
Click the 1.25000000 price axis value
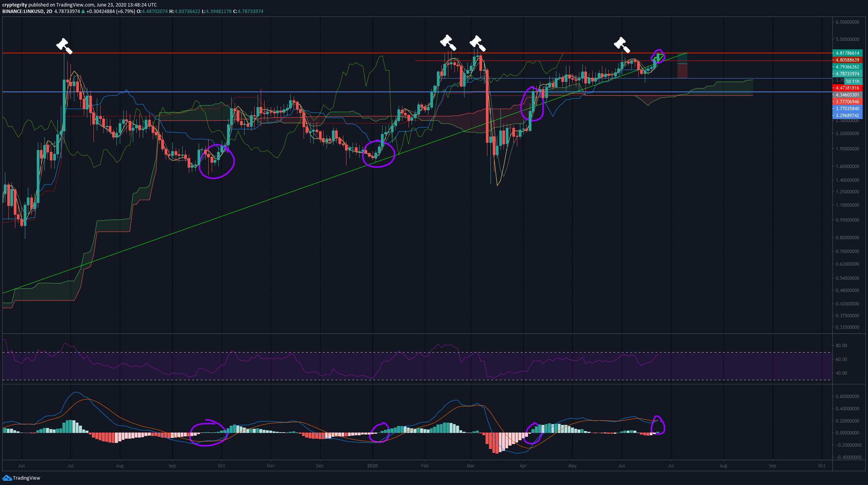click(847, 192)
